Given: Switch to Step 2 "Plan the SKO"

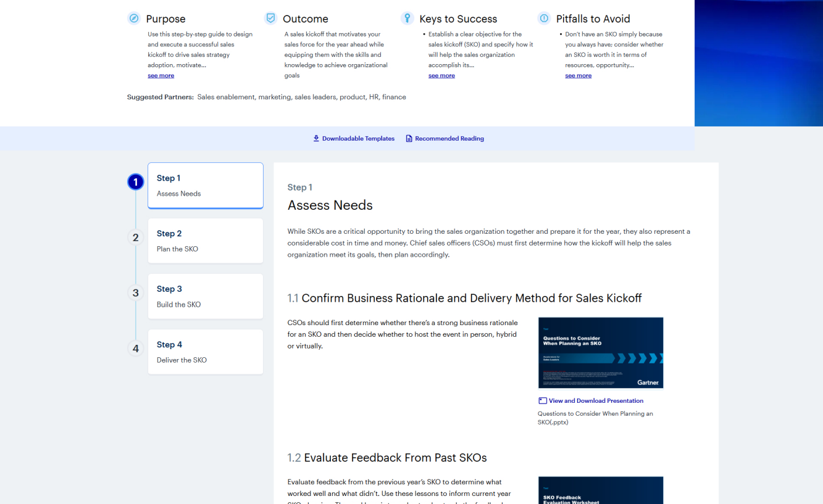Looking at the screenshot, I should click(205, 241).
